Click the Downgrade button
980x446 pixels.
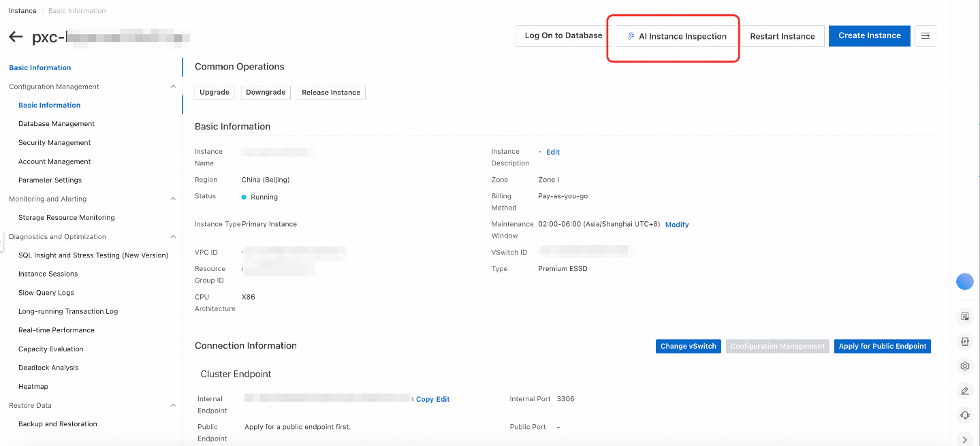click(266, 93)
